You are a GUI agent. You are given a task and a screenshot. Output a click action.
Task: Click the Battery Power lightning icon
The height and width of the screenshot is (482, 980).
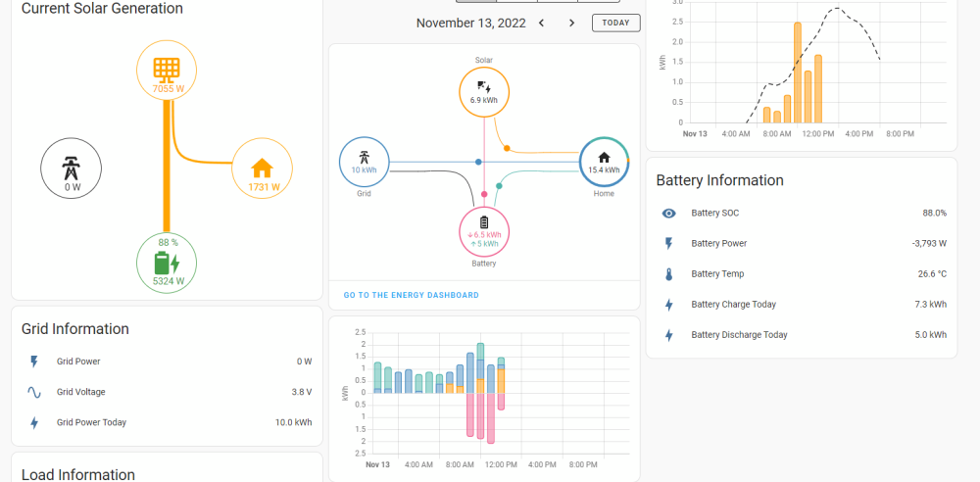[x=668, y=244]
